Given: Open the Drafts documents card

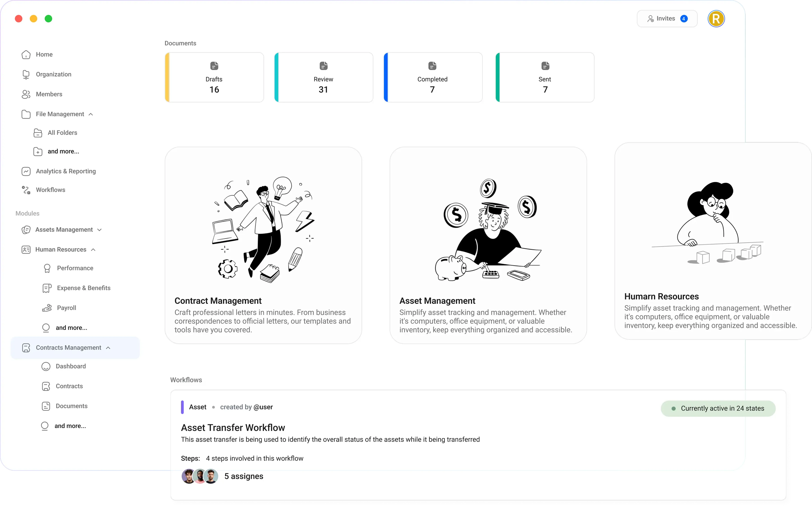Looking at the screenshot, I should pos(214,77).
